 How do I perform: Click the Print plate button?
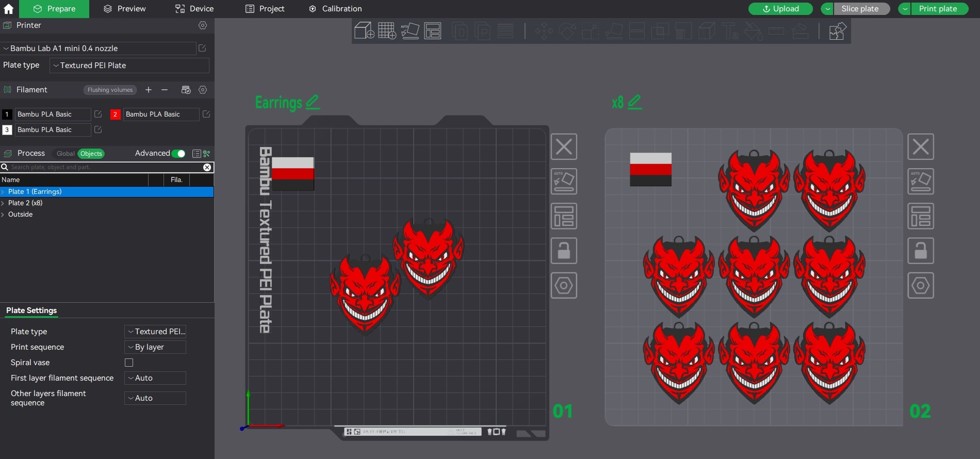(939, 9)
